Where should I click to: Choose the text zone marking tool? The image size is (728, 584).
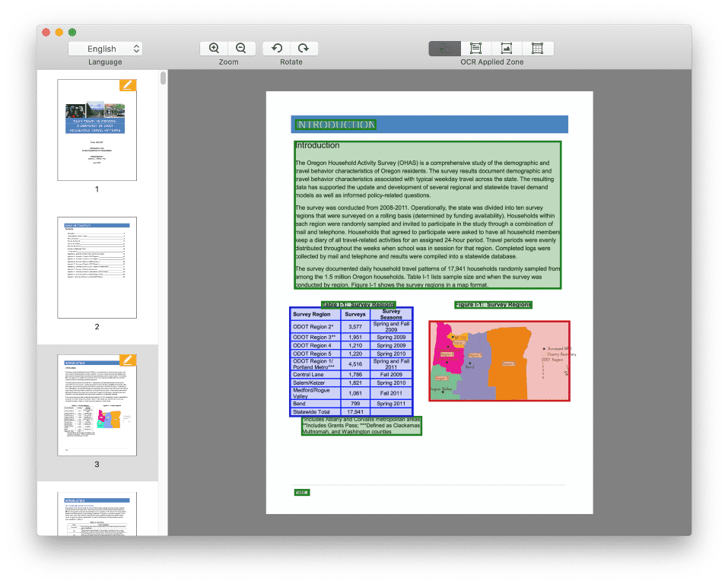(x=476, y=49)
